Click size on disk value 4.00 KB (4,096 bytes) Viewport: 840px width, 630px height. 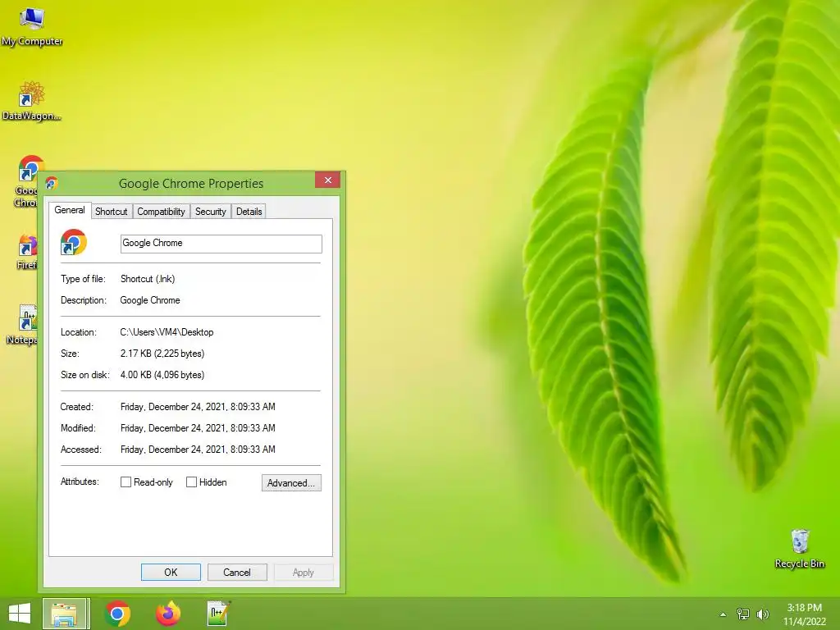[162, 375]
